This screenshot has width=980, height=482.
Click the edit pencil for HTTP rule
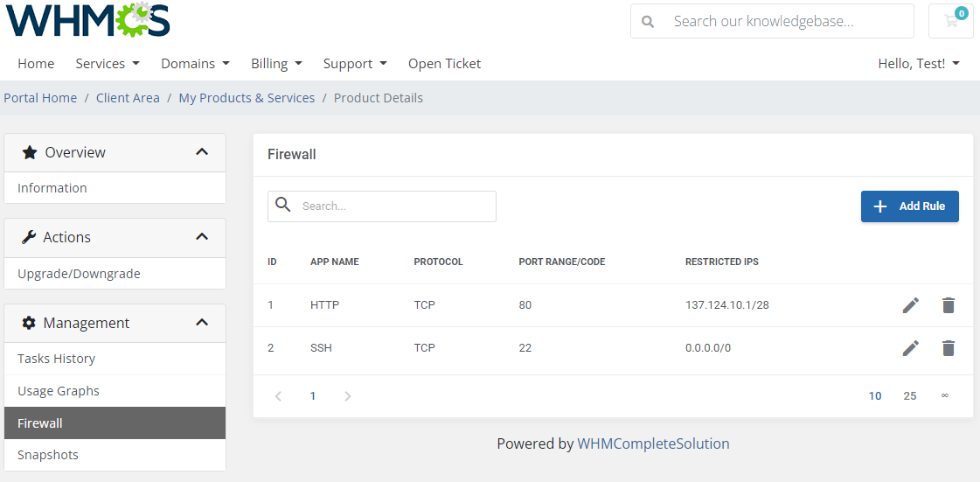[x=911, y=305]
